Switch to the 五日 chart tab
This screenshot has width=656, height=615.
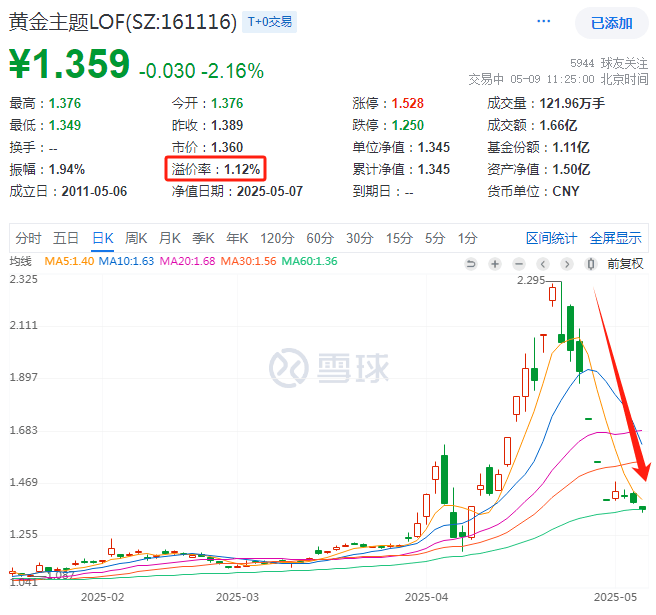coord(66,238)
